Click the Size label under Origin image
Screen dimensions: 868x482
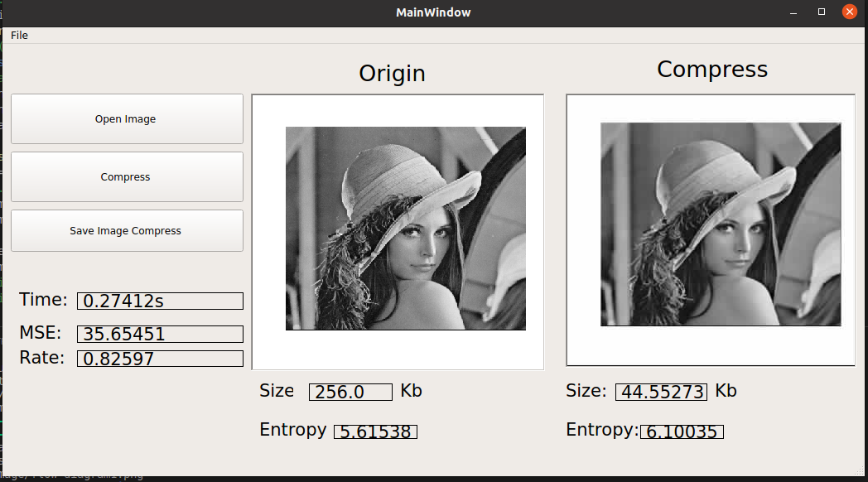pyautogui.click(x=277, y=391)
